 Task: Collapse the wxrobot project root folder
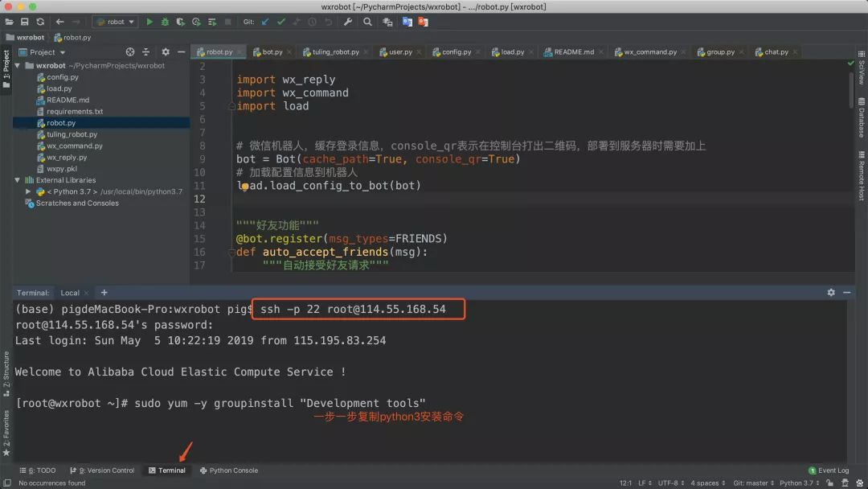(x=17, y=65)
